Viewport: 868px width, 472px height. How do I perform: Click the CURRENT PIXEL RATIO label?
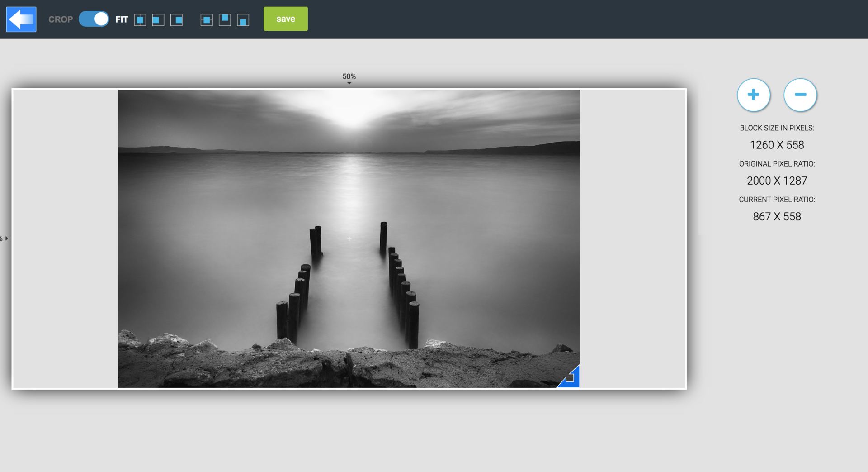point(777,199)
